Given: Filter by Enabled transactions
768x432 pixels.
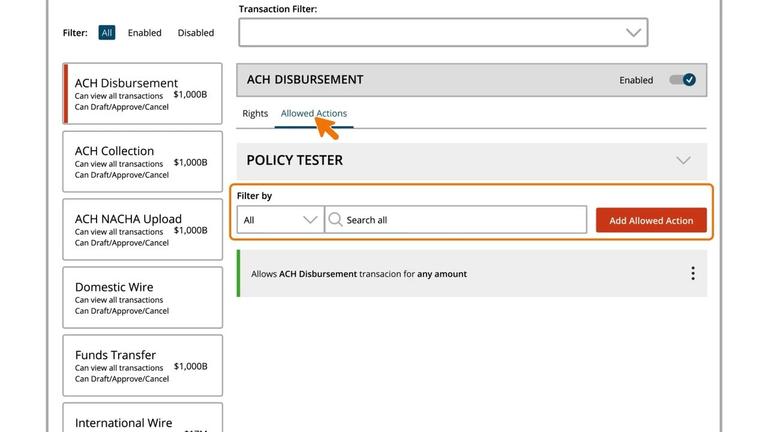Looking at the screenshot, I should pos(144,33).
